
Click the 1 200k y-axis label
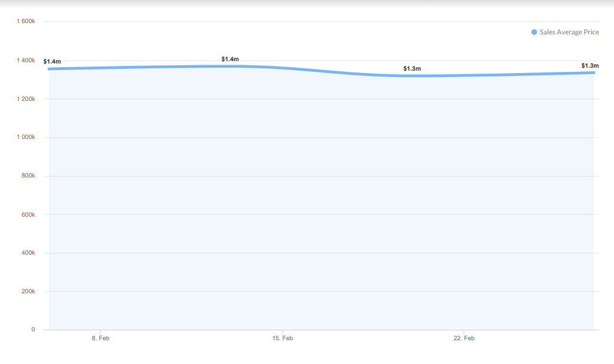click(x=27, y=99)
